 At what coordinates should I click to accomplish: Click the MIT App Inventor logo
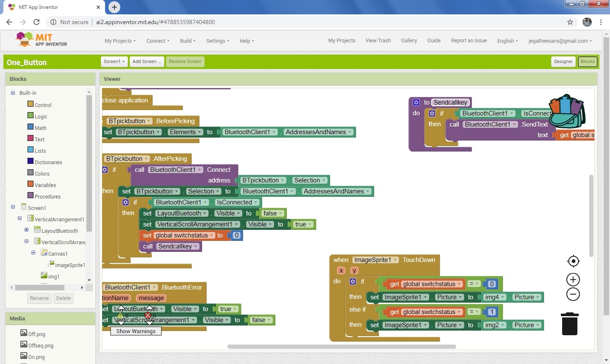point(41,39)
